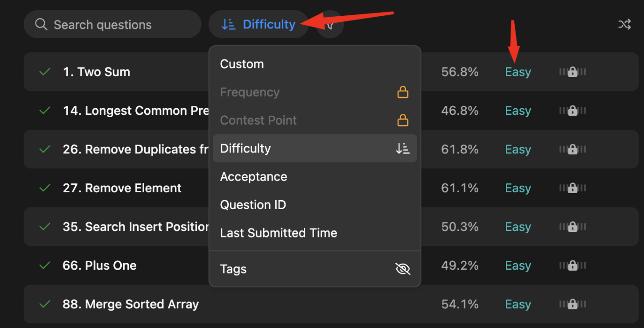644x328 pixels.
Task: Click the lock icon on Contest Point
Action: point(402,120)
